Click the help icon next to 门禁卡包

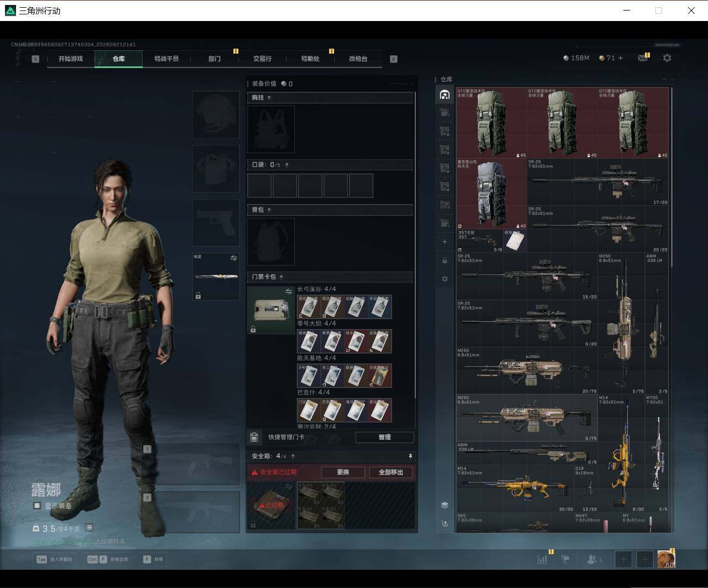(x=281, y=277)
